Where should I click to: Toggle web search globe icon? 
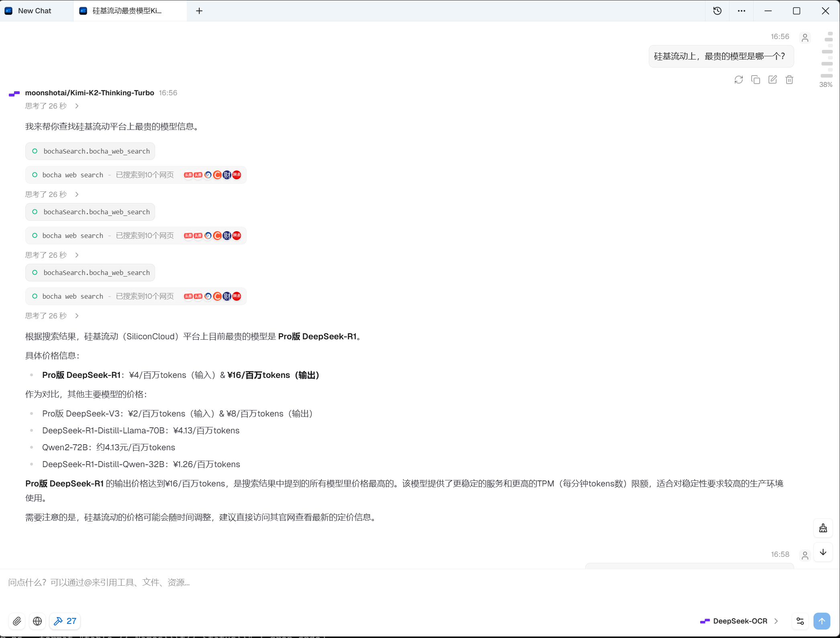click(x=37, y=621)
